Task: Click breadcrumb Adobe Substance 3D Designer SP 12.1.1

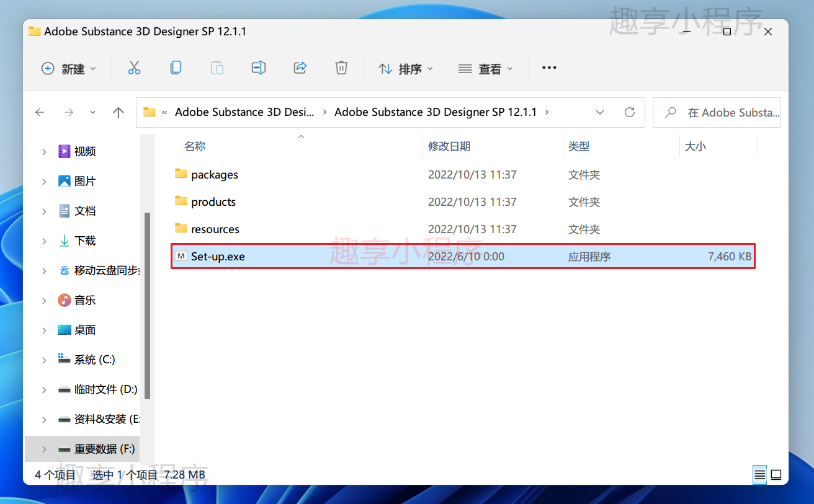Action: (x=436, y=112)
